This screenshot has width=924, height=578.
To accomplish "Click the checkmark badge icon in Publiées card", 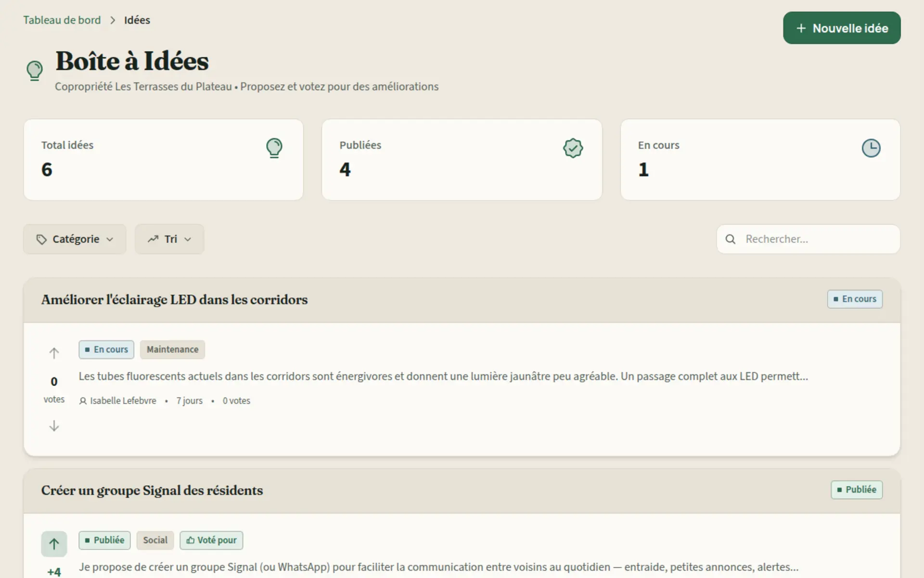I will pos(573,148).
